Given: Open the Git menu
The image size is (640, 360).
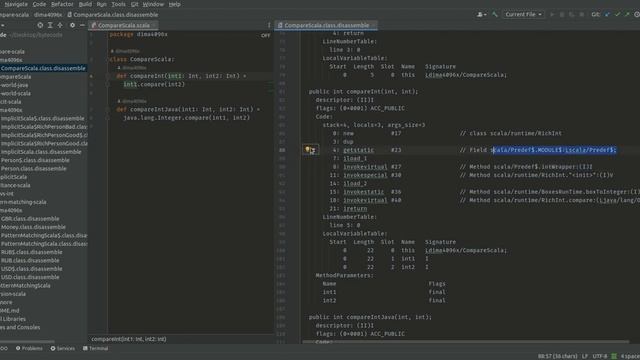Looking at the screenshot, I should tap(135, 4).
